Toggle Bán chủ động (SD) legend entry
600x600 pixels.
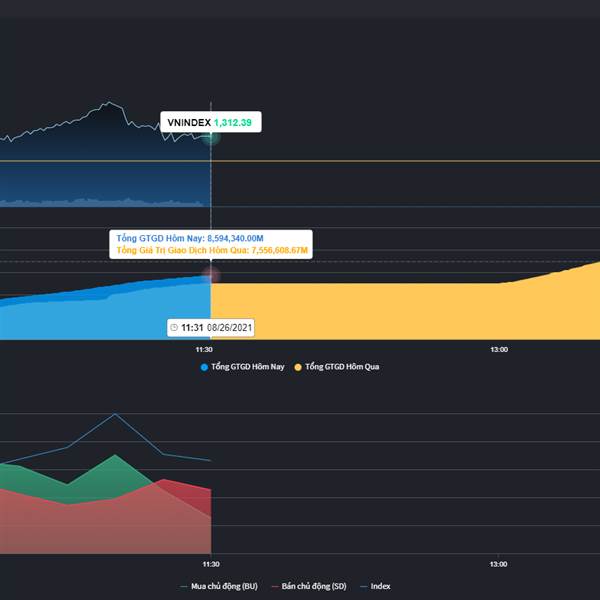pyautogui.click(x=309, y=586)
